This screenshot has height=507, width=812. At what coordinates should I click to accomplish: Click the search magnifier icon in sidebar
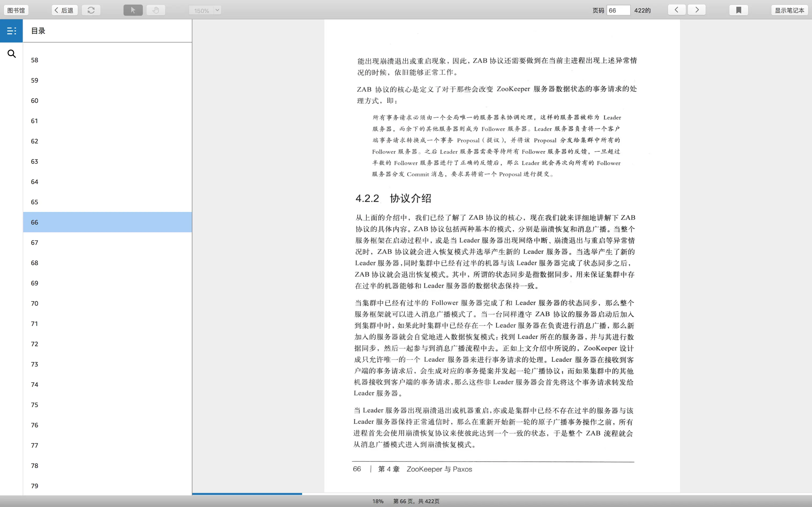pyautogui.click(x=11, y=54)
